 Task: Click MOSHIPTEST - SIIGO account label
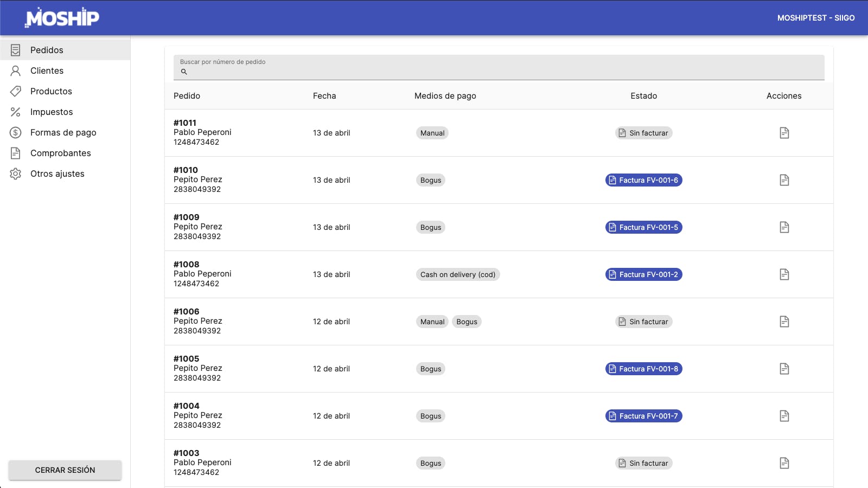pyautogui.click(x=815, y=18)
